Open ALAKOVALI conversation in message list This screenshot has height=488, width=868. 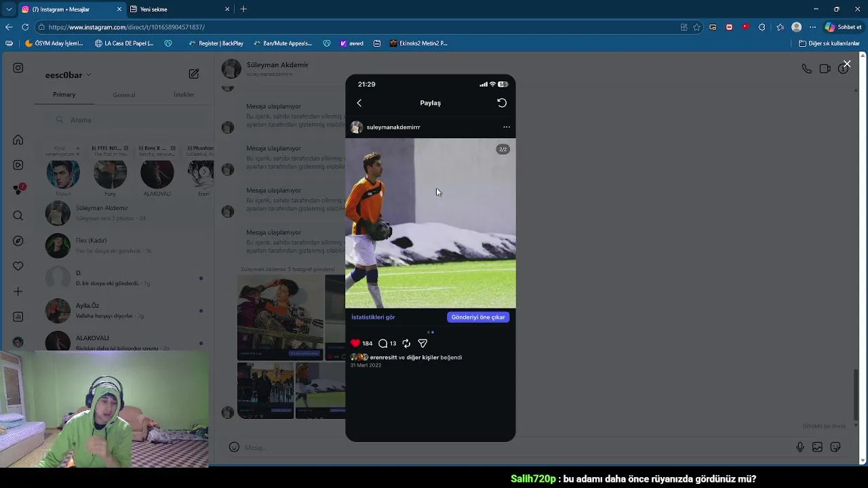(x=125, y=342)
